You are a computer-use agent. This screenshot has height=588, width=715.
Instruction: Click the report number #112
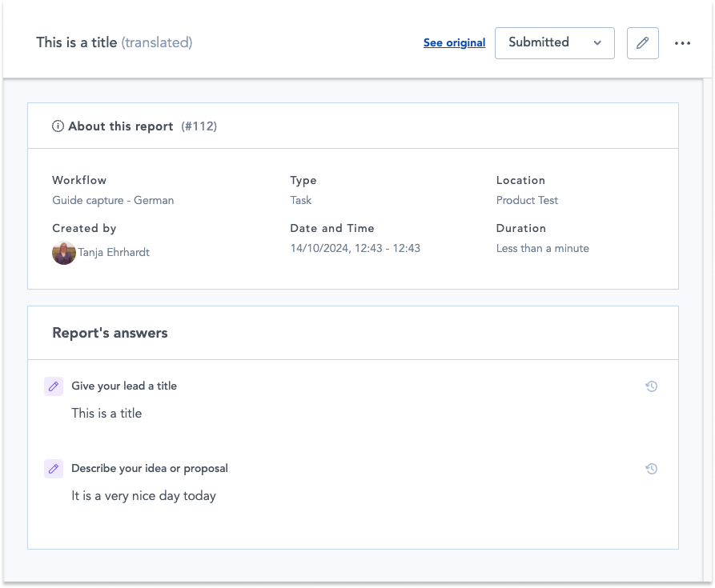coord(199,126)
